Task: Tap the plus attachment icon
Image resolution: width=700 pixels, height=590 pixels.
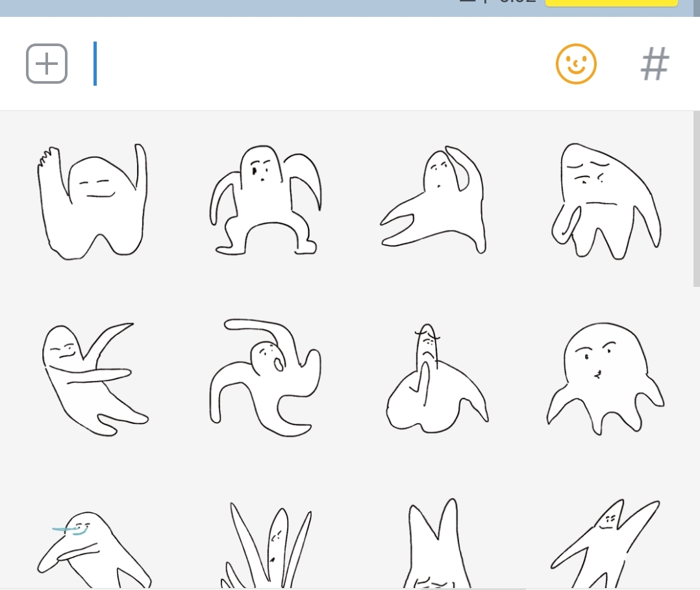Action: 47,64
